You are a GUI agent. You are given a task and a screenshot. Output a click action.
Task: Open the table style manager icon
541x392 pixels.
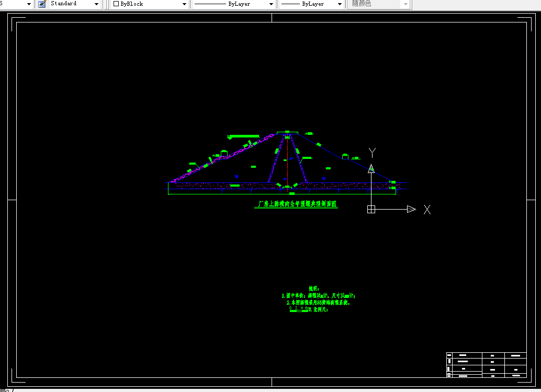pyautogui.click(x=42, y=4)
